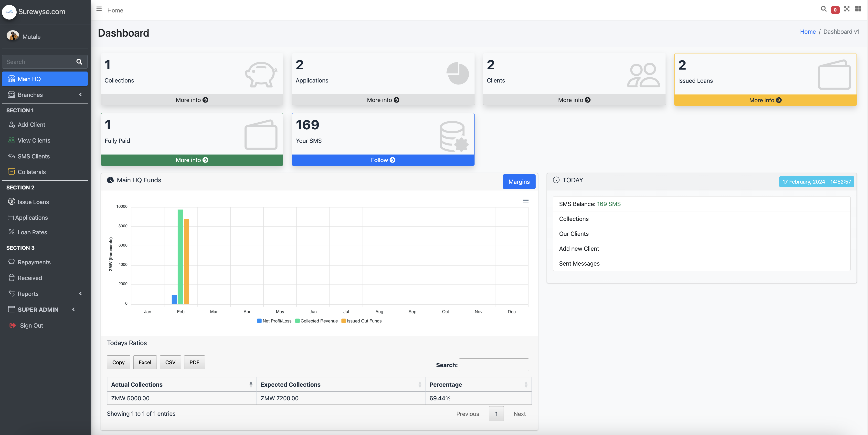The width and height of the screenshot is (868, 435).
Task: Sort by Actual Collections column
Action: tap(182, 384)
